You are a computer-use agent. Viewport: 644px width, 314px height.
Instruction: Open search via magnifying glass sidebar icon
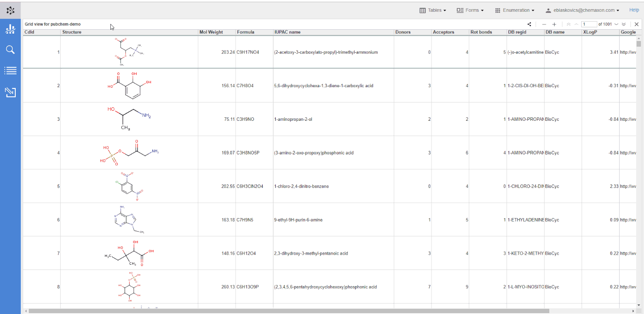click(x=10, y=50)
